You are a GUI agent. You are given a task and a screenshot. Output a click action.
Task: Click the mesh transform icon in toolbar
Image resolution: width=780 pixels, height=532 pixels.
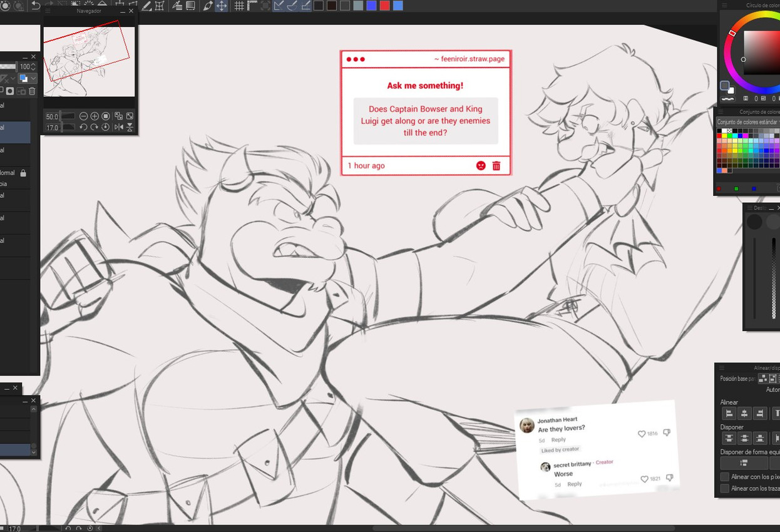[x=160, y=6]
